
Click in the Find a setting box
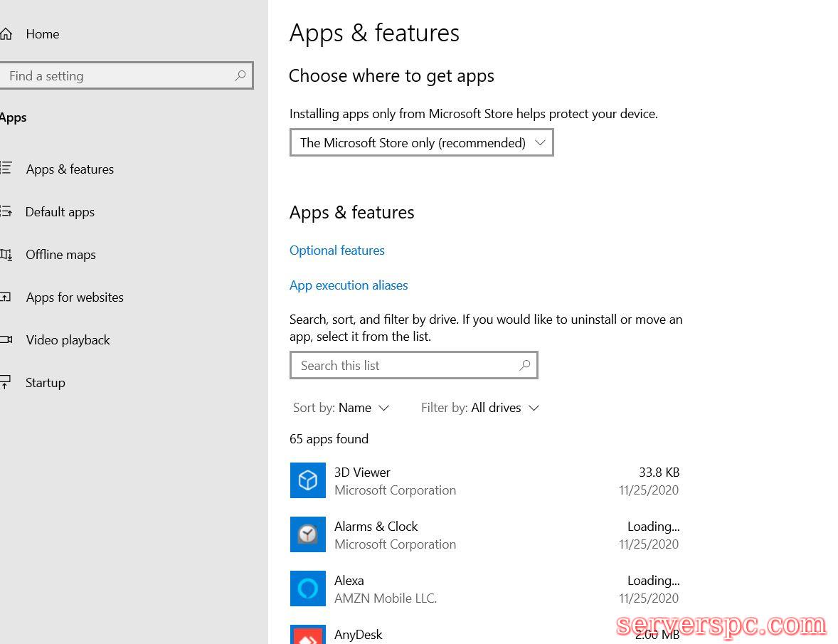pyautogui.click(x=117, y=75)
